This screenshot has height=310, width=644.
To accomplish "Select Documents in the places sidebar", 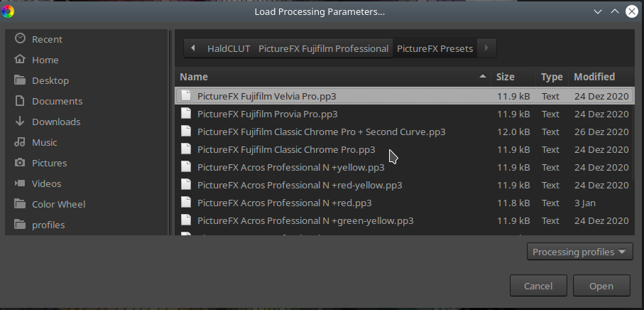I will click(x=57, y=101).
